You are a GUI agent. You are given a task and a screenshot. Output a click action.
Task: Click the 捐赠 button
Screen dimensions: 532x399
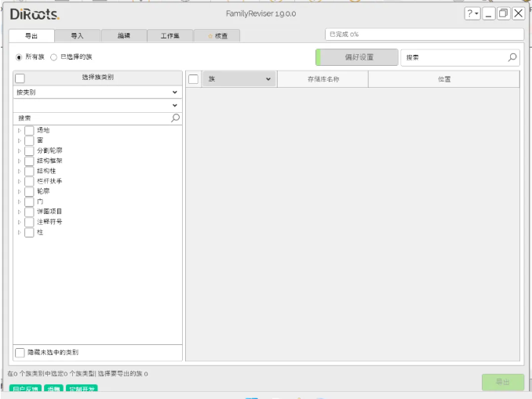click(53, 389)
